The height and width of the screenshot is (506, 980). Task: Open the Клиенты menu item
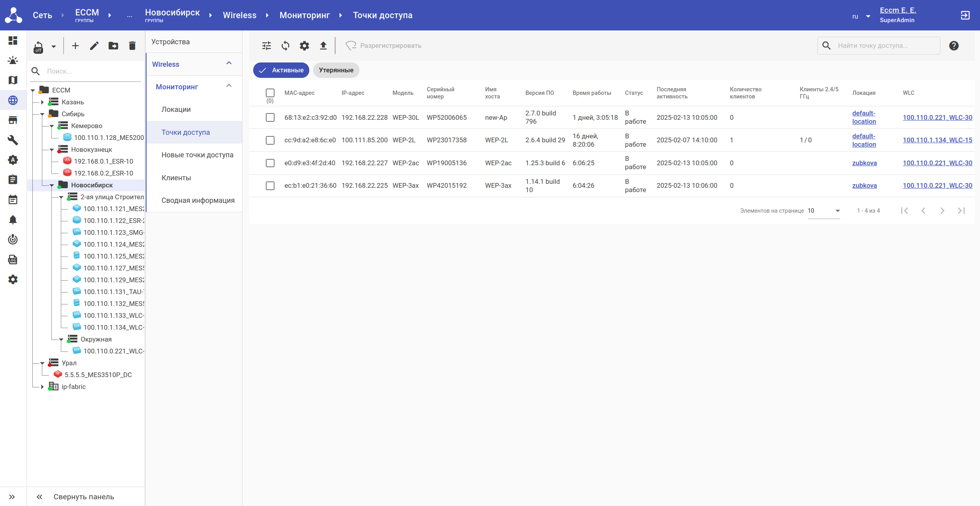pyautogui.click(x=176, y=178)
